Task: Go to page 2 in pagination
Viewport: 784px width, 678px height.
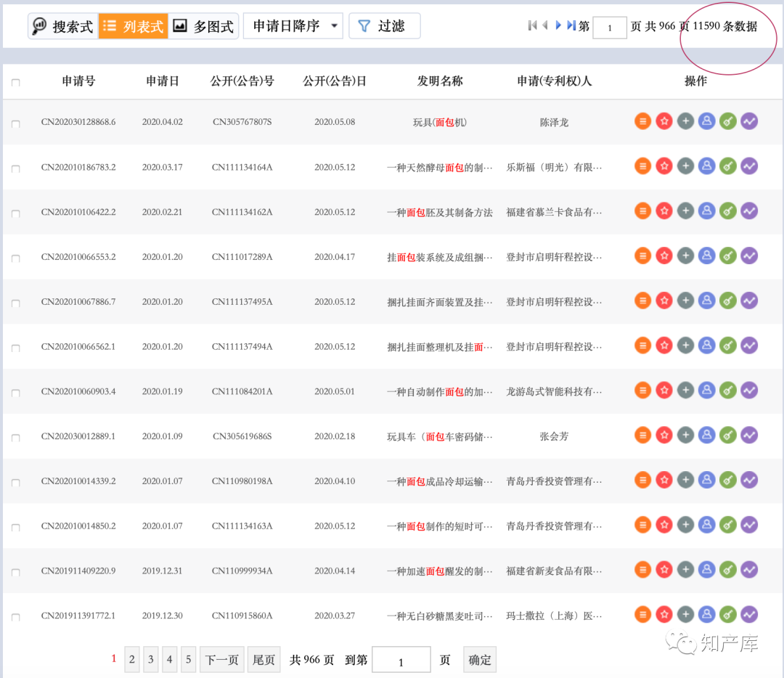Action: tap(131, 660)
